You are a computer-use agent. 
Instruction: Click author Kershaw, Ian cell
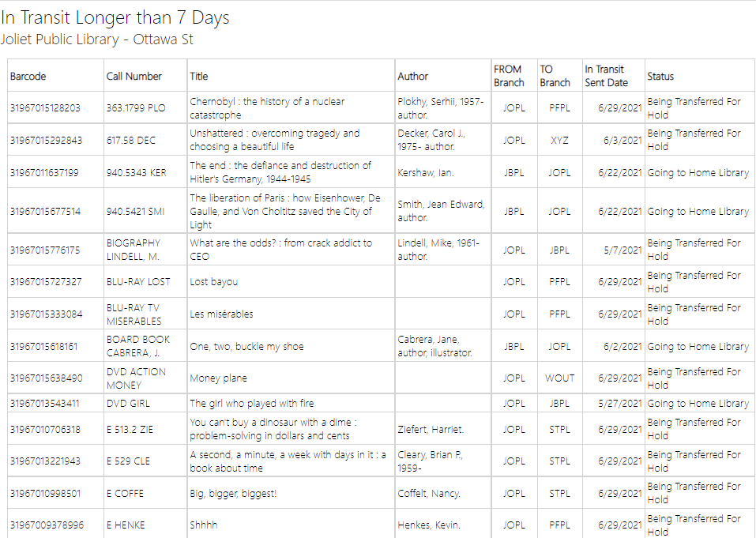426,172
